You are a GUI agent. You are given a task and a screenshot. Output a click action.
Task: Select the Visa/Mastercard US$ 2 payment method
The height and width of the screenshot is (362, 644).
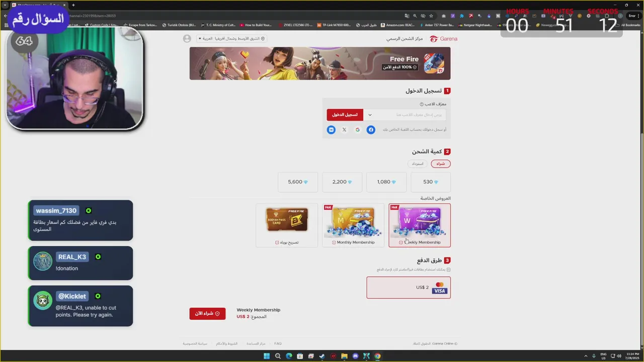pyautogui.click(x=409, y=288)
